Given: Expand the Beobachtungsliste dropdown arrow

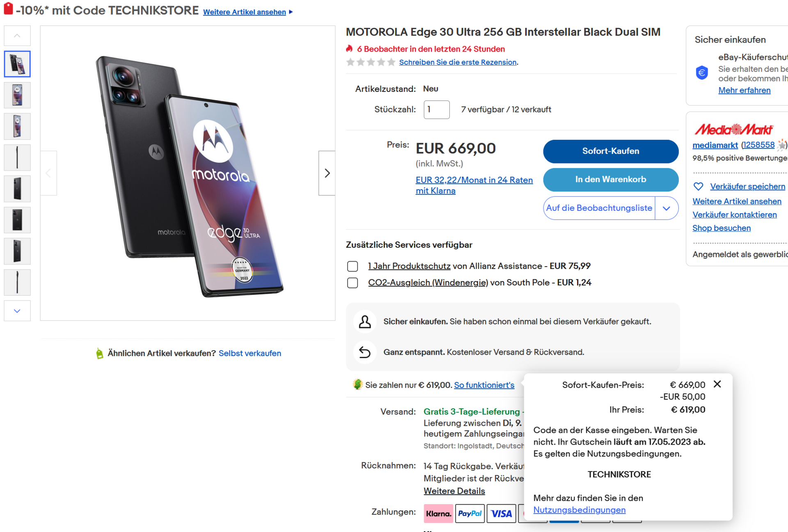Looking at the screenshot, I should point(666,208).
